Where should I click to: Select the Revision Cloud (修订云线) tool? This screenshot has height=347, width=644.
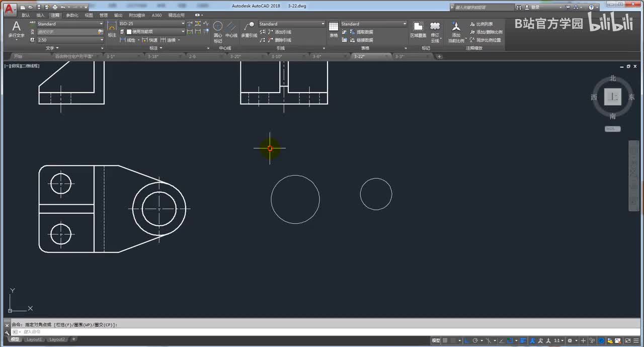pos(435,31)
